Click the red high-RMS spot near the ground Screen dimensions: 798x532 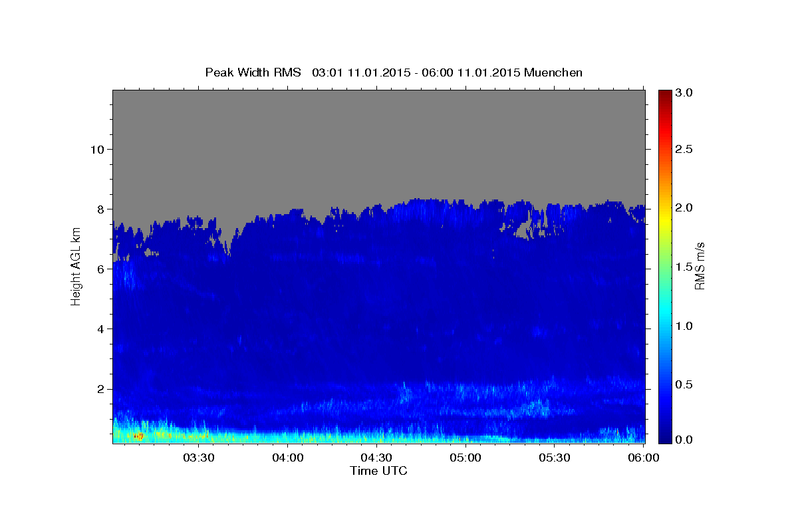point(138,436)
